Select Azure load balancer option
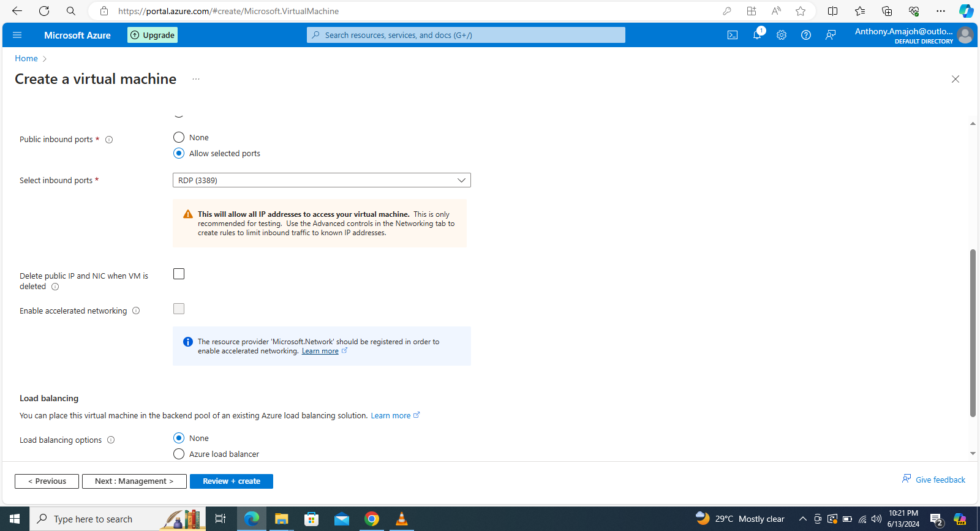Screen dimensions: 980x531 click(179, 454)
